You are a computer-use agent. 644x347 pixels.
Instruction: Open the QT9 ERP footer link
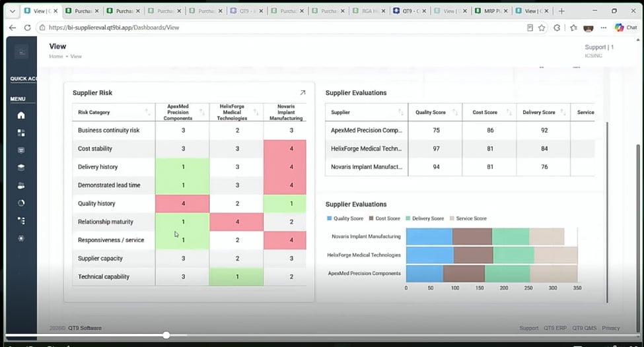pos(555,328)
